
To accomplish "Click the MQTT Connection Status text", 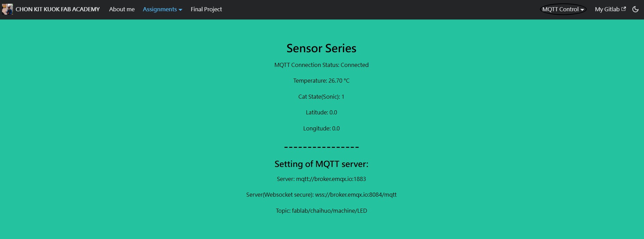I will 321,65.
